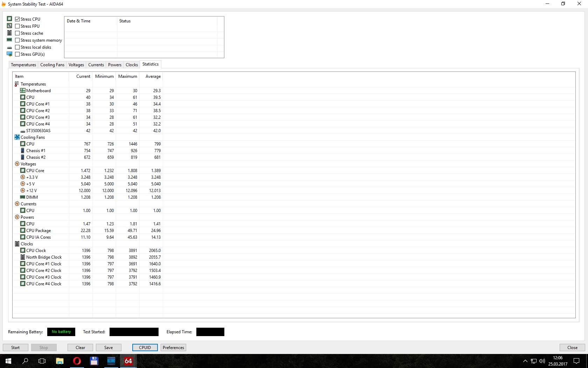Open File Explorer from taskbar
The height and width of the screenshot is (368, 588).
[x=59, y=361]
